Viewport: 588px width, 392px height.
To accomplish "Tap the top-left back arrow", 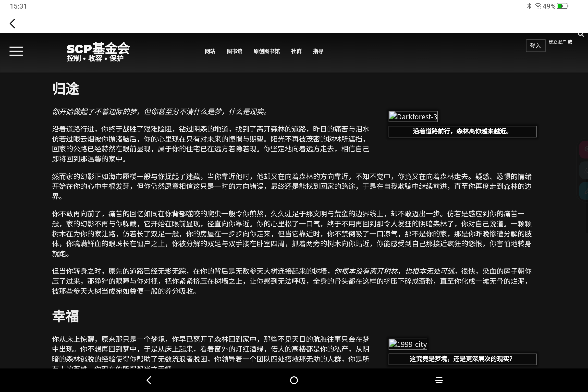I will point(12,24).
